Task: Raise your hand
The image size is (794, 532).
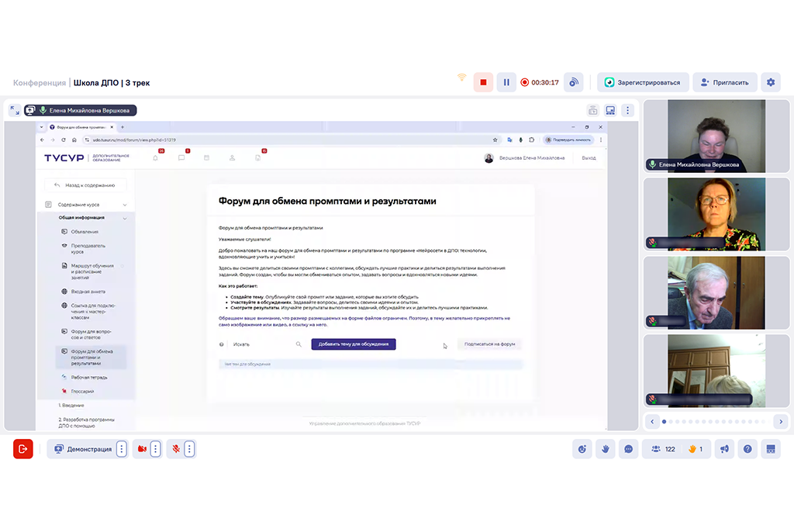Action: tap(606, 449)
